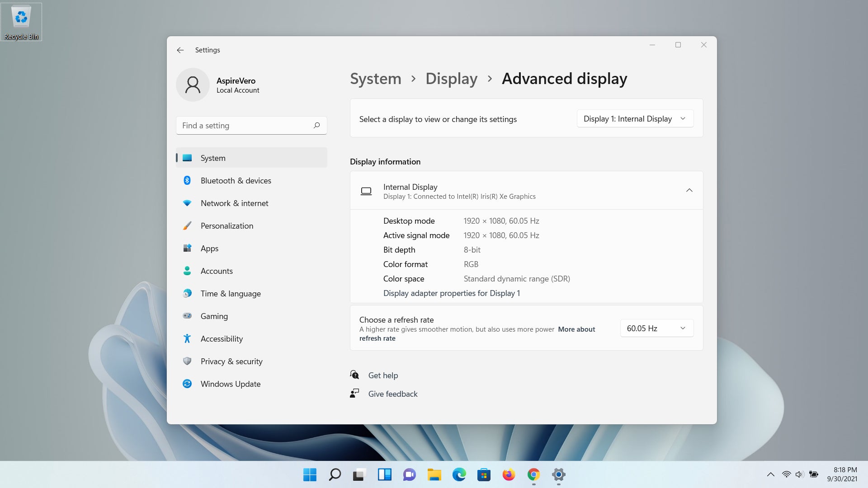Go to Personalization settings
This screenshot has width=868, height=488.
(x=251, y=226)
